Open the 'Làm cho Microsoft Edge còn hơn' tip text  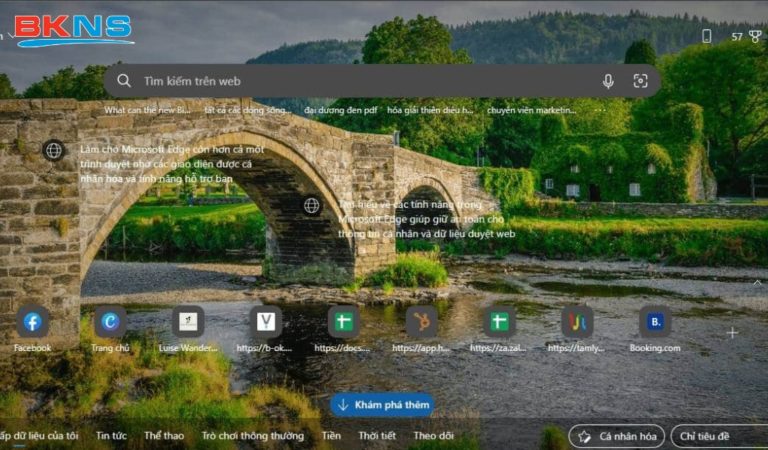coord(172,164)
